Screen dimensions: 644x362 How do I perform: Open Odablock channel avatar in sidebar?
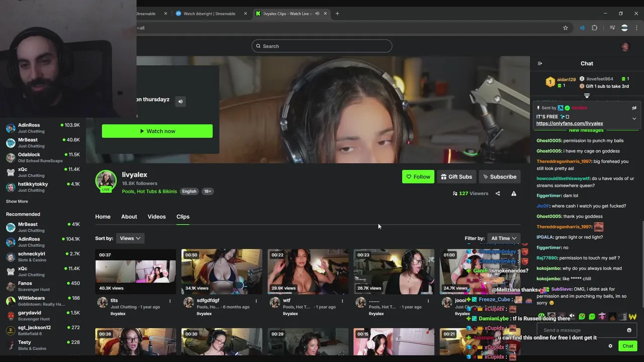(11, 157)
